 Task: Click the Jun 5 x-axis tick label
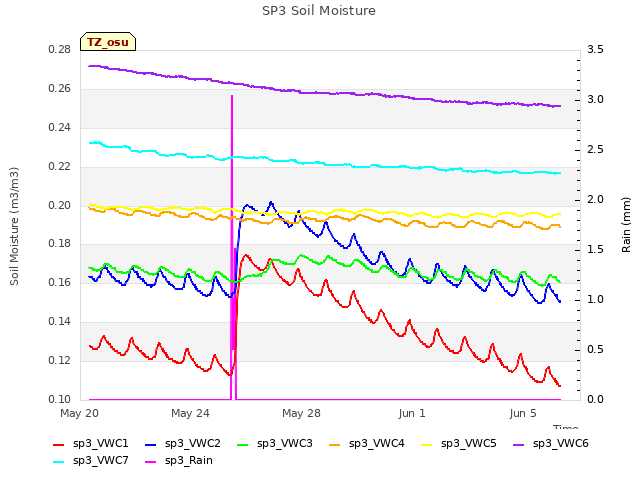point(523,413)
